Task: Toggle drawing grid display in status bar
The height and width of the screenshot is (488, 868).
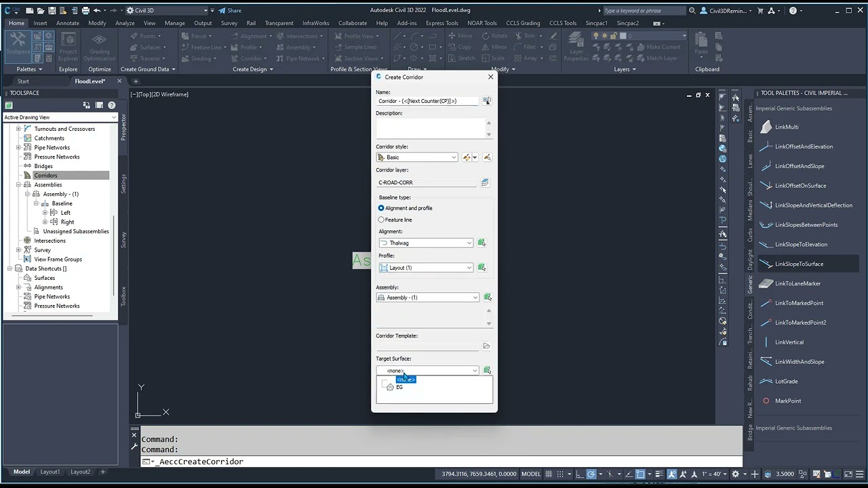Action: click(549, 474)
